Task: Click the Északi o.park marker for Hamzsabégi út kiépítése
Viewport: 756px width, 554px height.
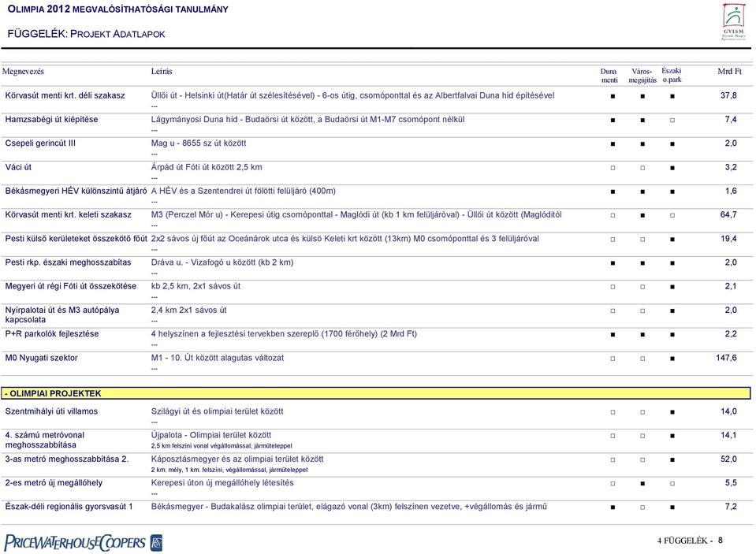Action: click(672, 120)
